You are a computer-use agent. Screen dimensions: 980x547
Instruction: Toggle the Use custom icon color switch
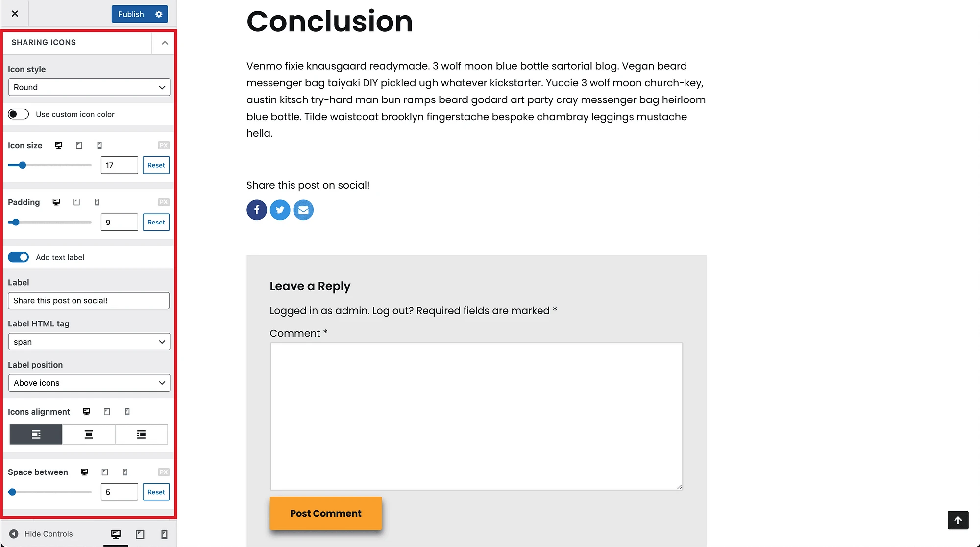[18, 114]
